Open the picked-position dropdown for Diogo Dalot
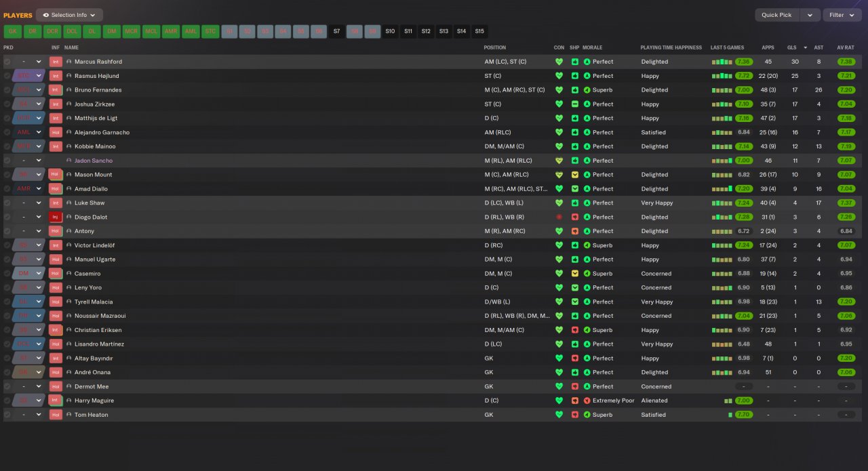Image resolution: width=868 pixels, height=471 pixels. 39,217
